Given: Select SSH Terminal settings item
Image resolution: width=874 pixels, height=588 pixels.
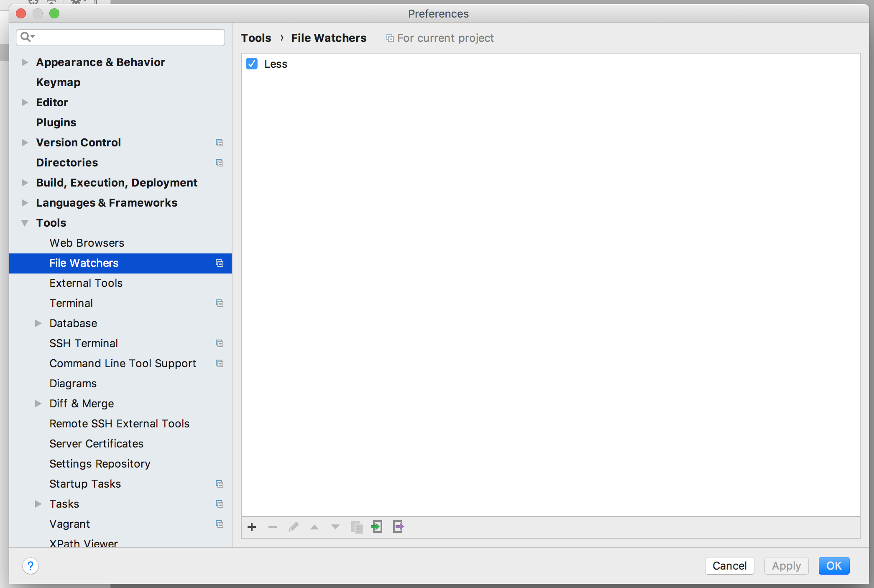Looking at the screenshot, I should [84, 343].
